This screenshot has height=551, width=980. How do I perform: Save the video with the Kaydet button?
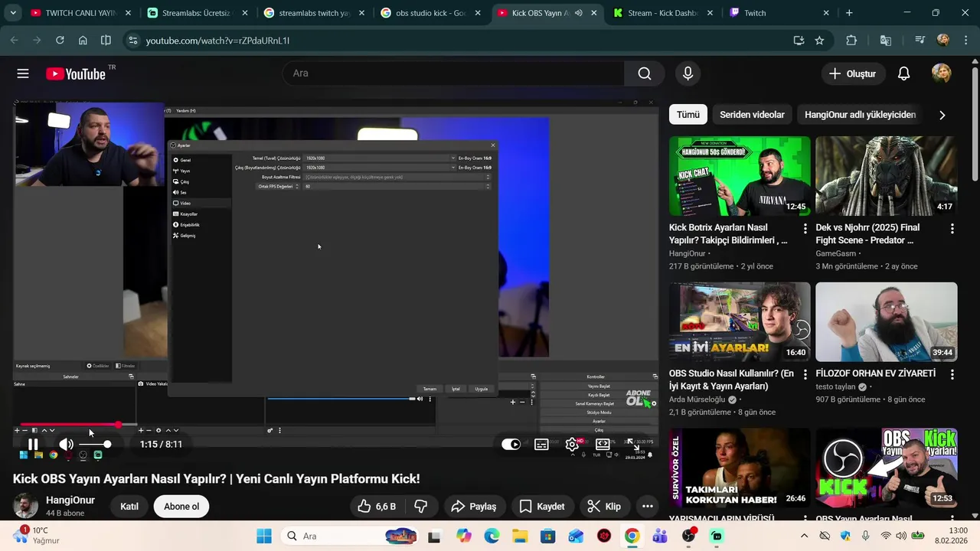(542, 507)
